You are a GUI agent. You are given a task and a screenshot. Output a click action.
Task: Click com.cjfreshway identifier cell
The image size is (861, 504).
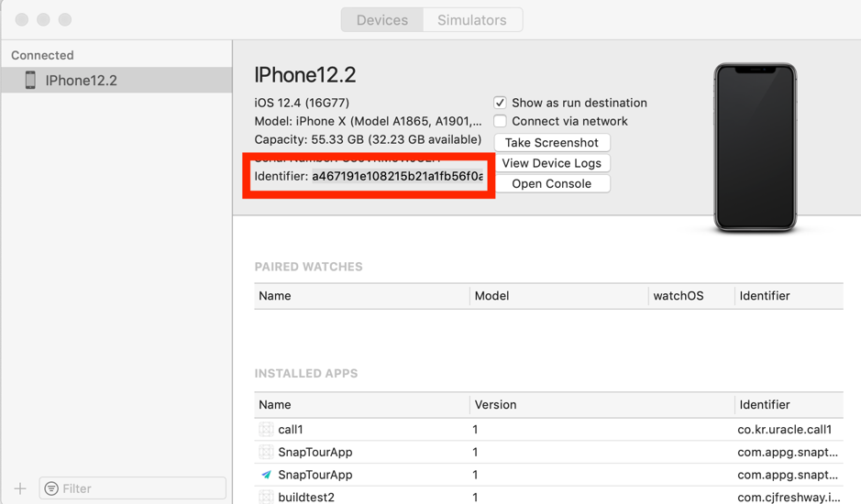tap(789, 497)
